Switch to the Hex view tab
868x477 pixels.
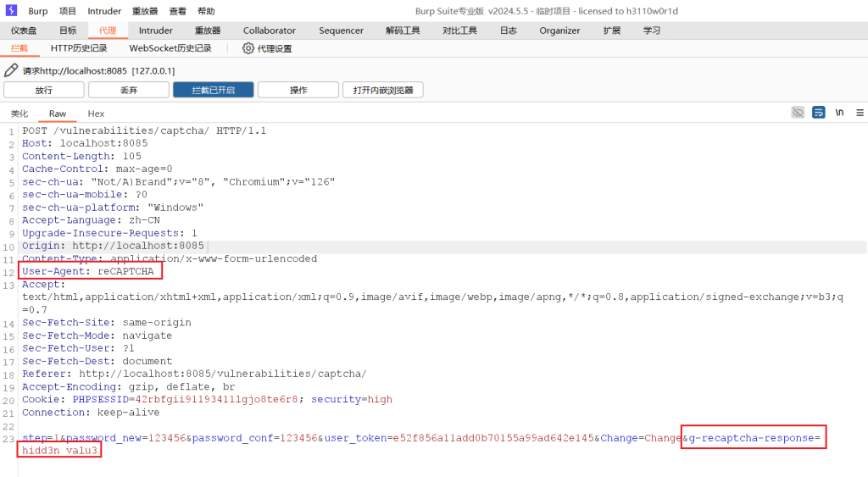pyautogui.click(x=96, y=114)
